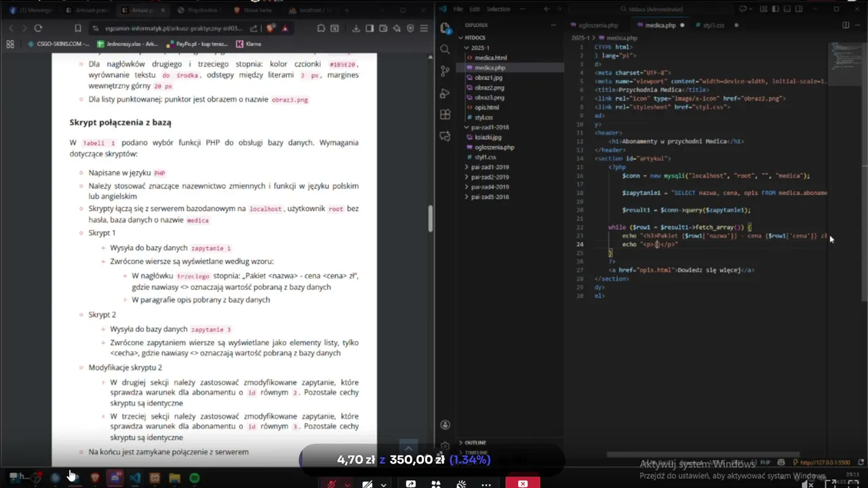This screenshot has height=488, width=868.
Task: Click the bookmark icon left of the address bar
Action: (78, 28)
